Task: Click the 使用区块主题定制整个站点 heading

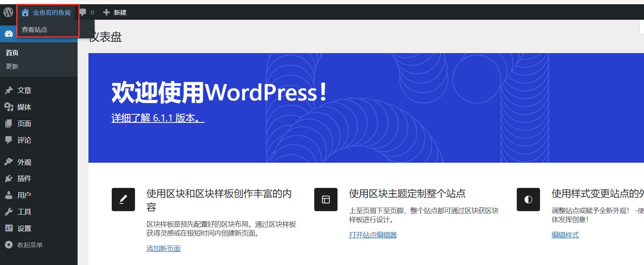Action: point(407,193)
